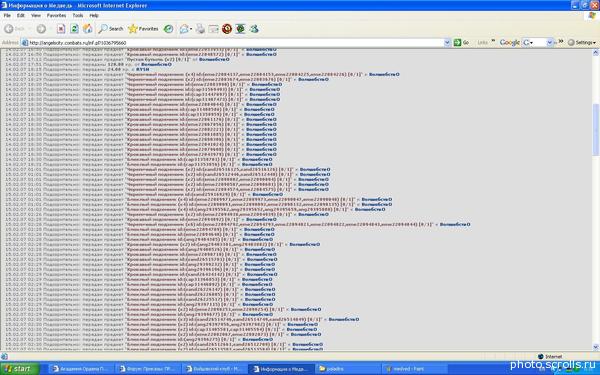Click the vertical scrollbar down arrow
600x375 pixels.
595,347
